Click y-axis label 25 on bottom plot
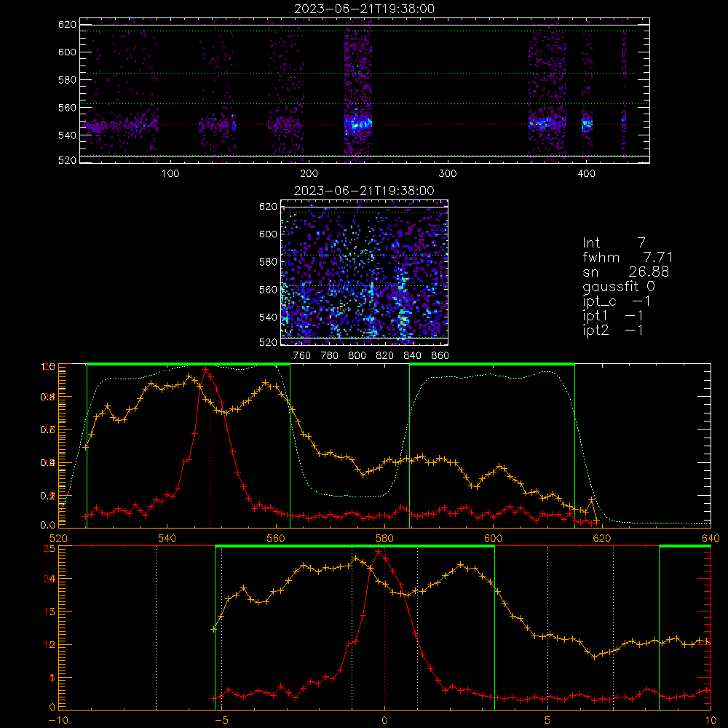This screenshot has width=728, height=728. pos(50,549)
